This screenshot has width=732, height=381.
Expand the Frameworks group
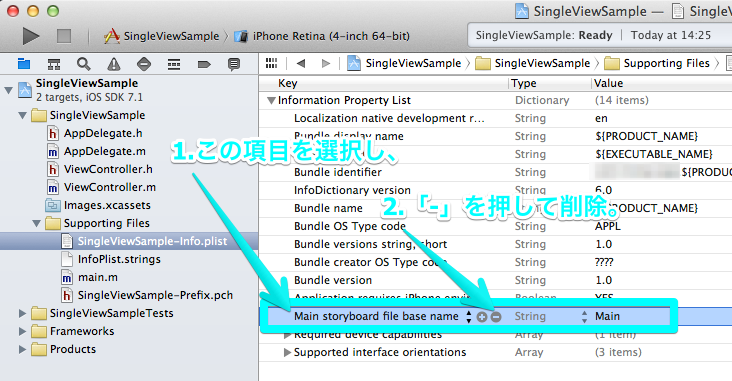tap(22, 331)
